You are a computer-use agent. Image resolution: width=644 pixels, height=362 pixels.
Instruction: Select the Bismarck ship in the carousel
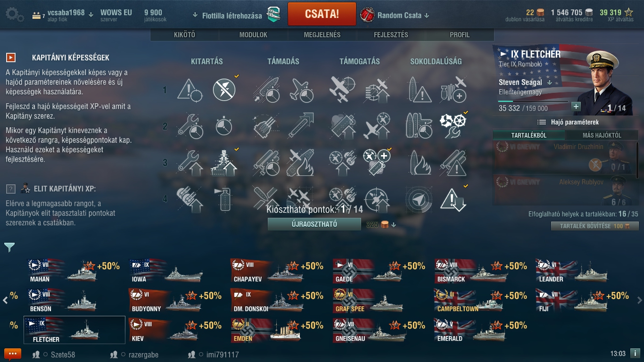(x=481, y=271)
